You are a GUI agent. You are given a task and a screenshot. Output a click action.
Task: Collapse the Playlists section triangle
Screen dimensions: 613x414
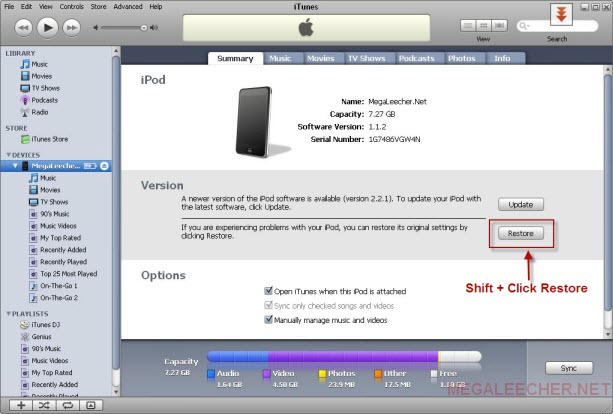coord(9,314)
